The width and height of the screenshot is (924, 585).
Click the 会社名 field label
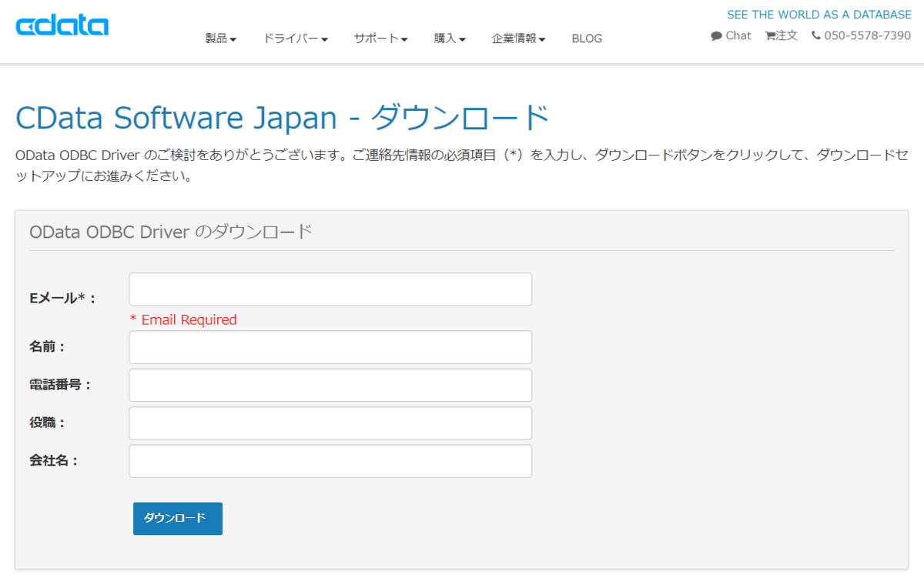54,461
